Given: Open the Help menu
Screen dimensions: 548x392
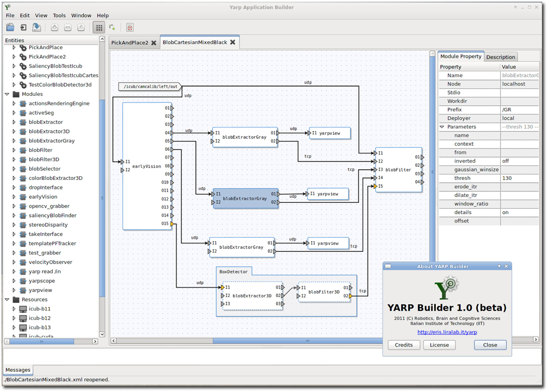Looking at the screenshot, I should tap(103, 16).
